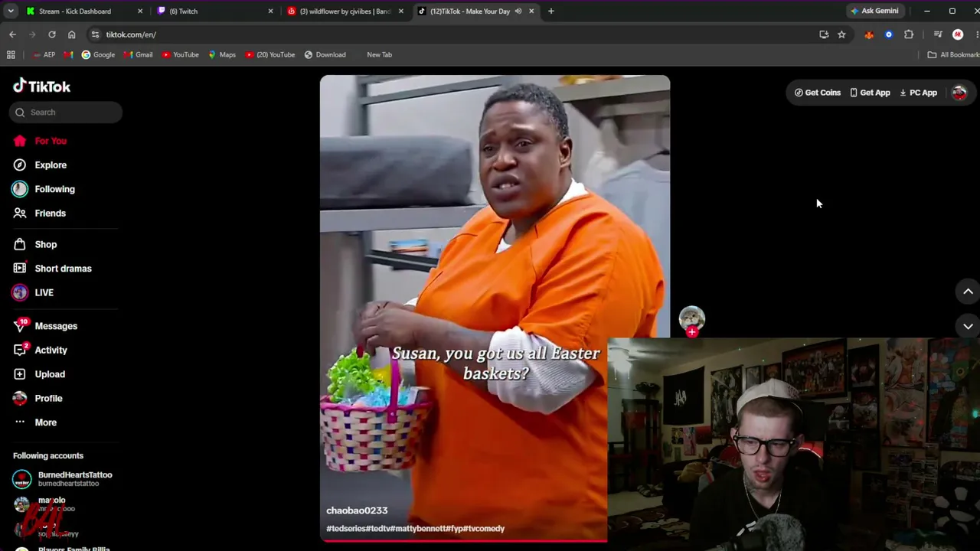Click the TikTok search field

[66, 112]
